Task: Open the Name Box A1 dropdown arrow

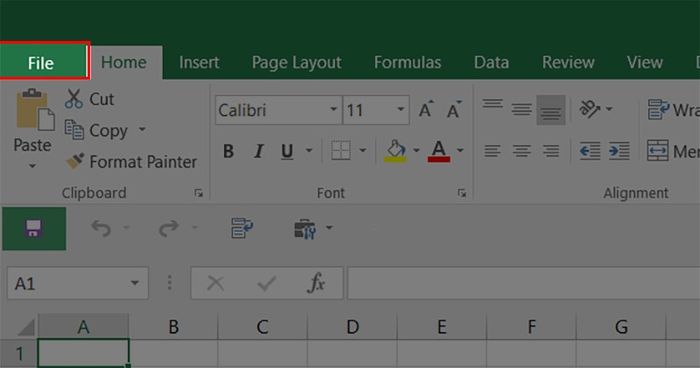Action: click(134, 283)
